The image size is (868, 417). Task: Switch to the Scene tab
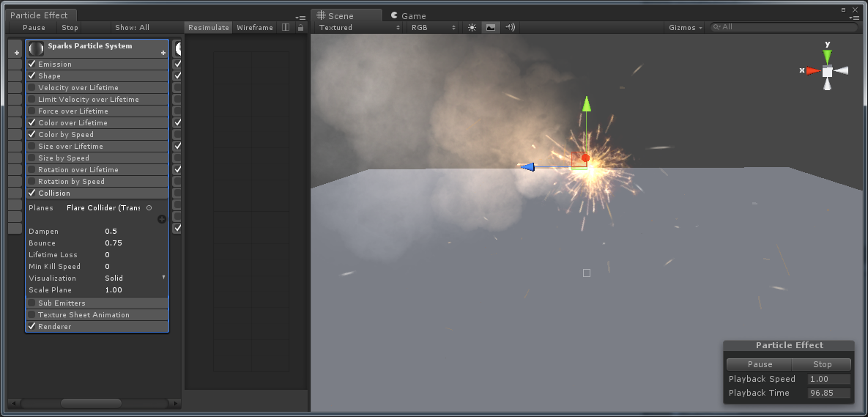[x=346, y=15]
